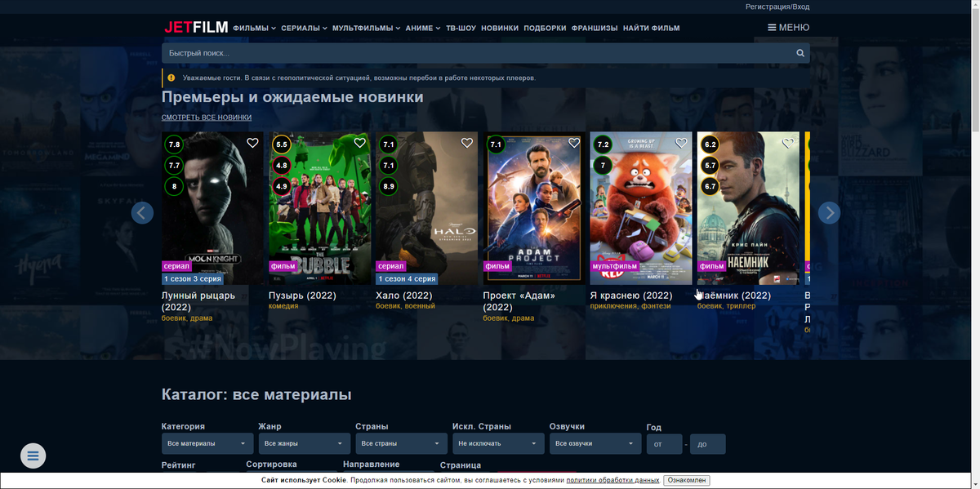Screen dimensions: 980x489
Task: Add Лунный рыцарь to favorites heart
Action: (252, 143)
